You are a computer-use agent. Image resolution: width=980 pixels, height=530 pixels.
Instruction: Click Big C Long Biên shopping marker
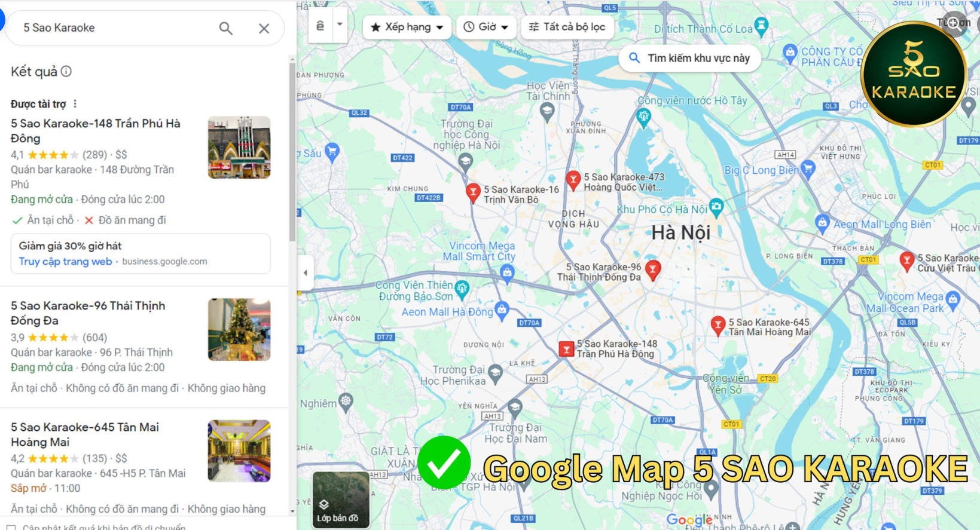coord(808,168)
